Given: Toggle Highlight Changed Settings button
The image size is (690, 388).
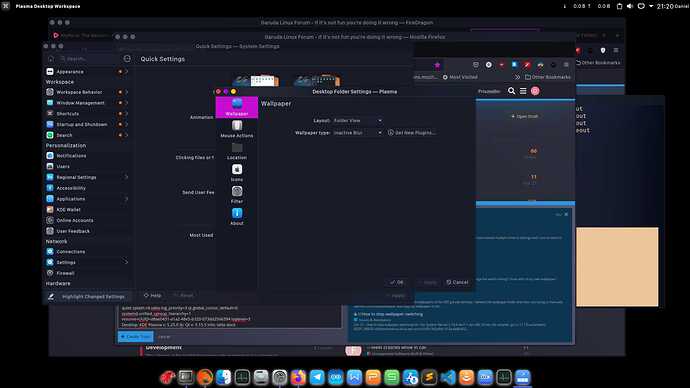Looking at the screenshot, I should 88,297.
